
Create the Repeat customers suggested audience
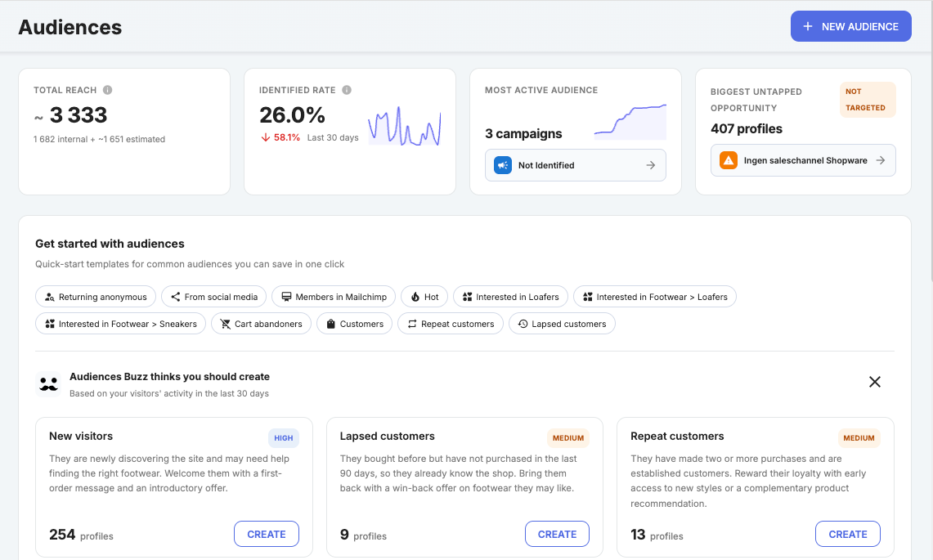[x=847, y=534]
